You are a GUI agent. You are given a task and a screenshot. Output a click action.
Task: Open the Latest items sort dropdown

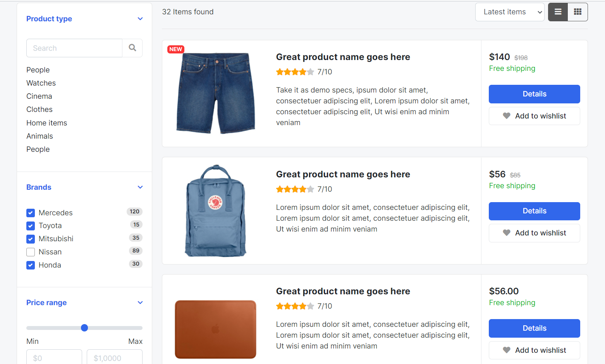click(x=509, y=12)
